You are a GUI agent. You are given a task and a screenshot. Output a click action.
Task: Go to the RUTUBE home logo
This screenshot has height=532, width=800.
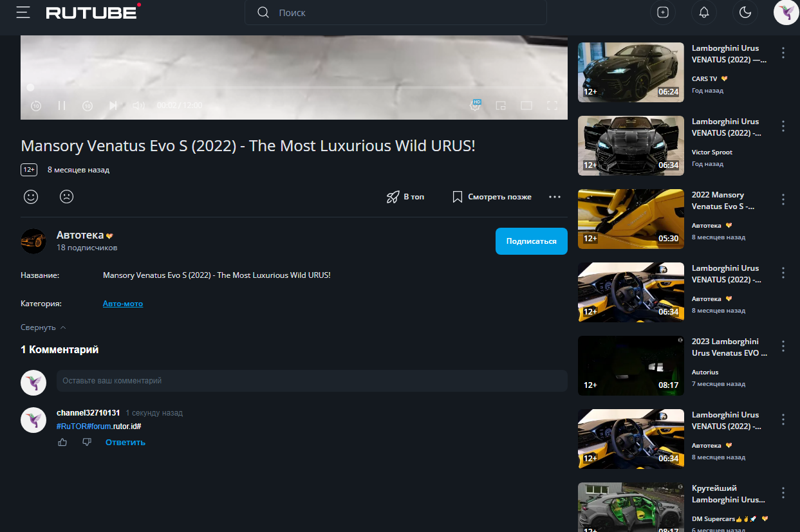click(94, 12)
